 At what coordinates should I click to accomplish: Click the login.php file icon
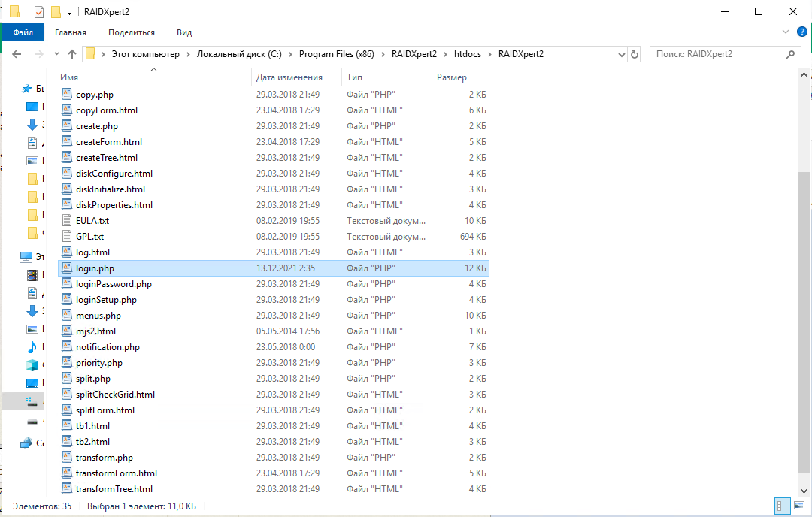(x=67, y=268)
